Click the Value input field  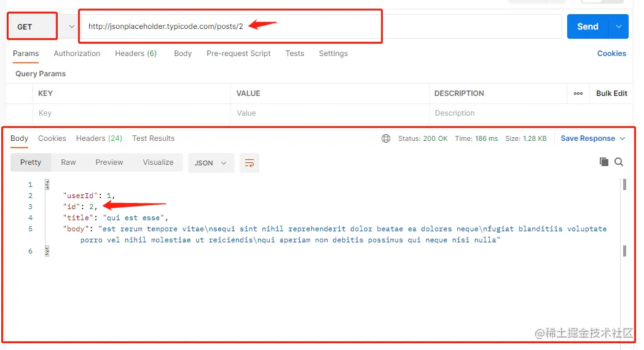(x=330, y=113)
